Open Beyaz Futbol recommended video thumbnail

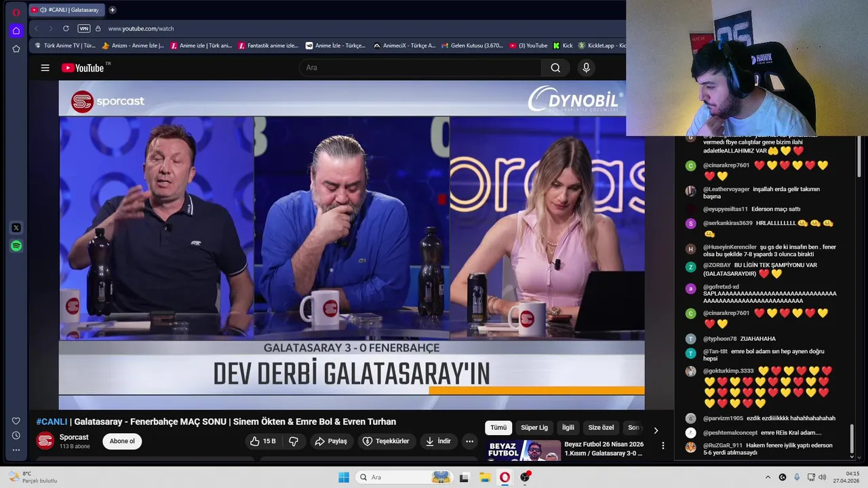tap(525, 451)
